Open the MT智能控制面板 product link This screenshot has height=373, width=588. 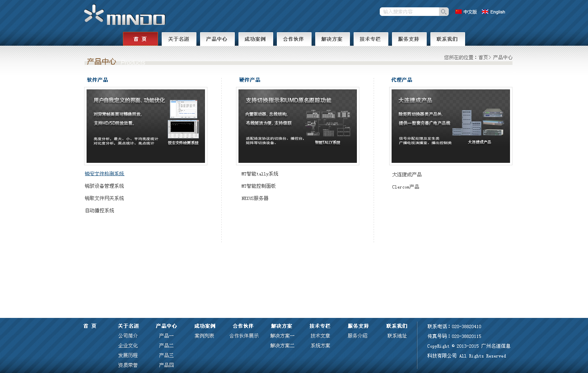pyautogui.click(x=258, y=186)
